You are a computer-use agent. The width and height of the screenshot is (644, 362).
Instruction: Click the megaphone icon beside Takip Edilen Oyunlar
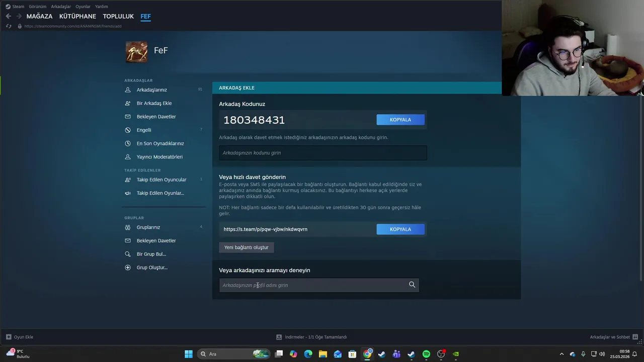[127, 193]
